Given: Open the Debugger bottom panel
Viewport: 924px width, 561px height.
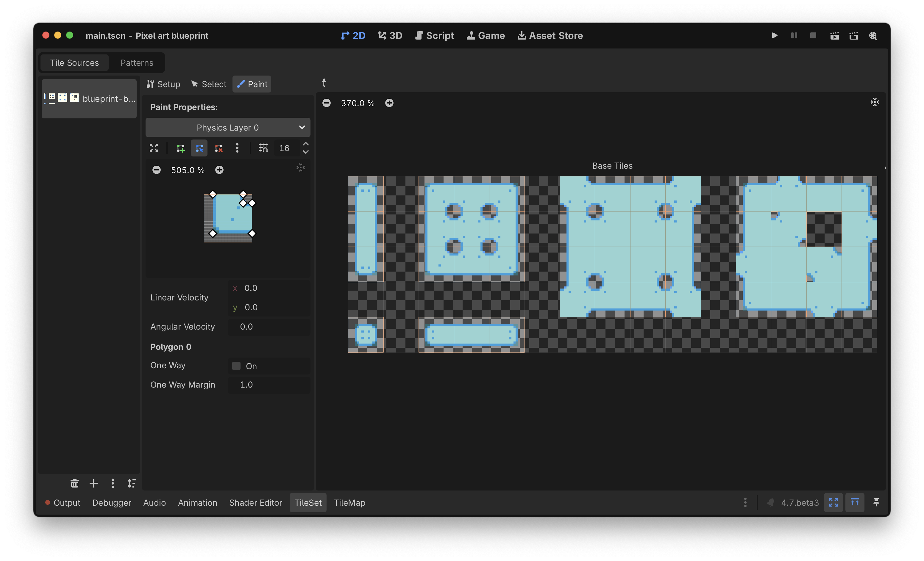Looking at the screenshot, I should pos(112,502).
